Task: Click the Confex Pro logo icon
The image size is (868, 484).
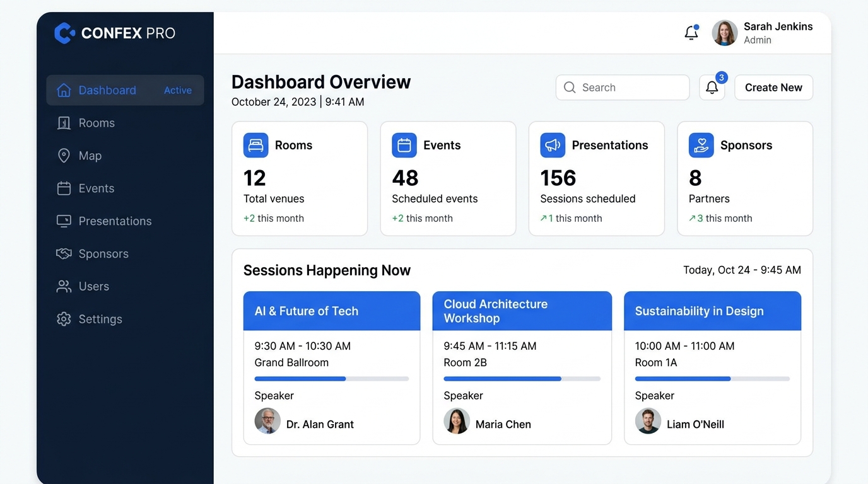Action: 64,33
